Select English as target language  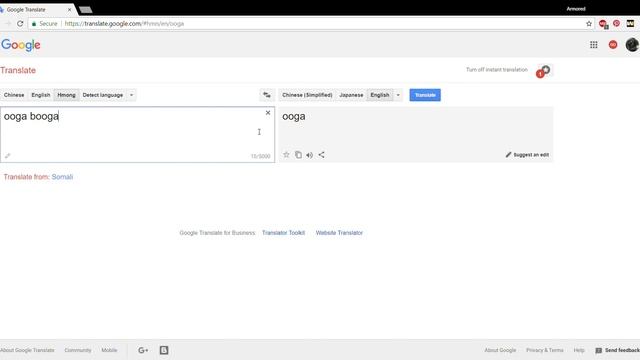pos(380,95)
